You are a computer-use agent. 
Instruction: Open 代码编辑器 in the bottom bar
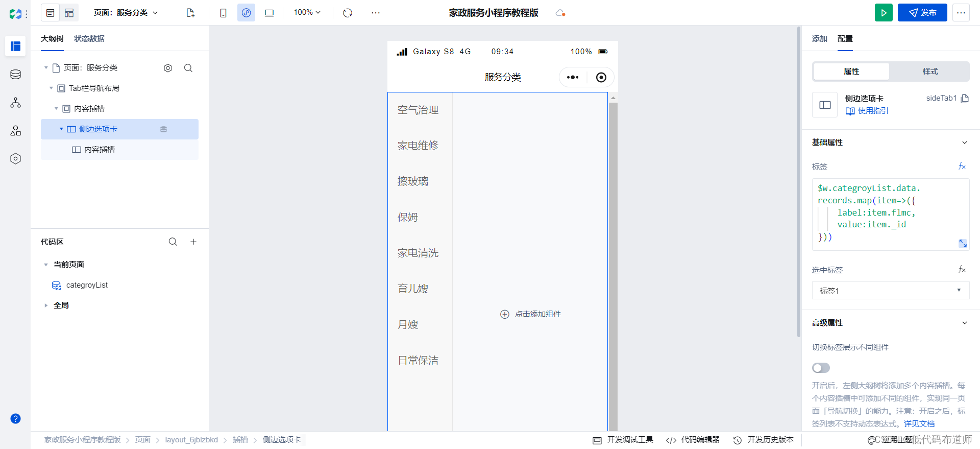point(693,440)
